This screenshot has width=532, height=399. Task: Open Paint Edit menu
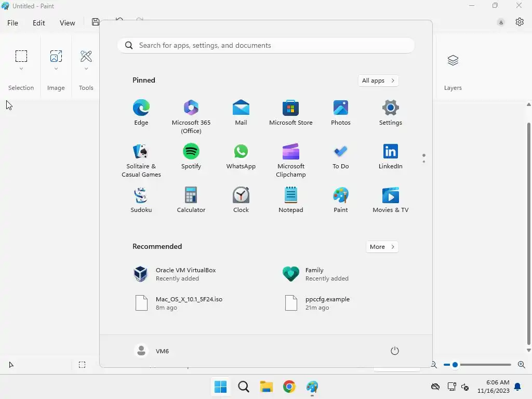(x=38, y=23)
